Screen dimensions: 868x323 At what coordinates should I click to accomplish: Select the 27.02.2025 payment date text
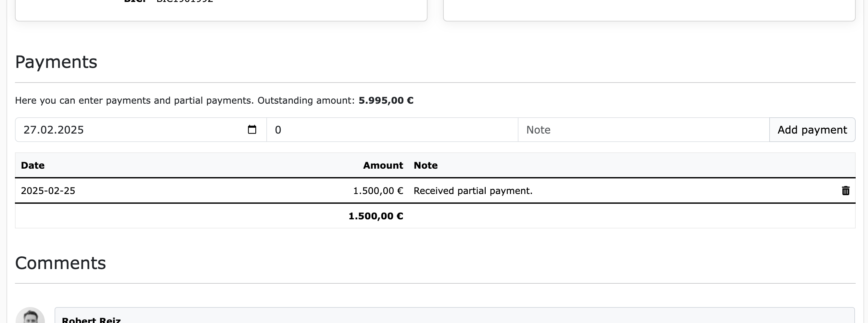click(x=54, y=130)
